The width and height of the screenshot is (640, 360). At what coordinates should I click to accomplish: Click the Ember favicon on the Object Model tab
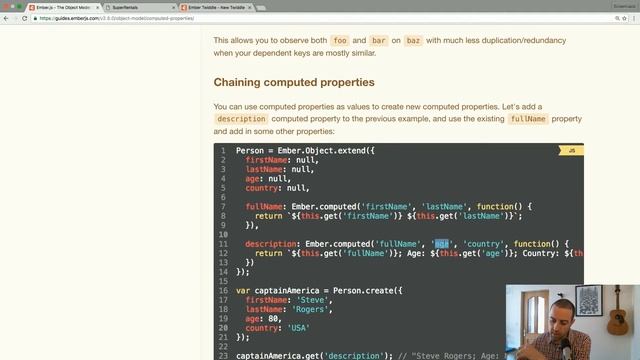pos(32,7)
